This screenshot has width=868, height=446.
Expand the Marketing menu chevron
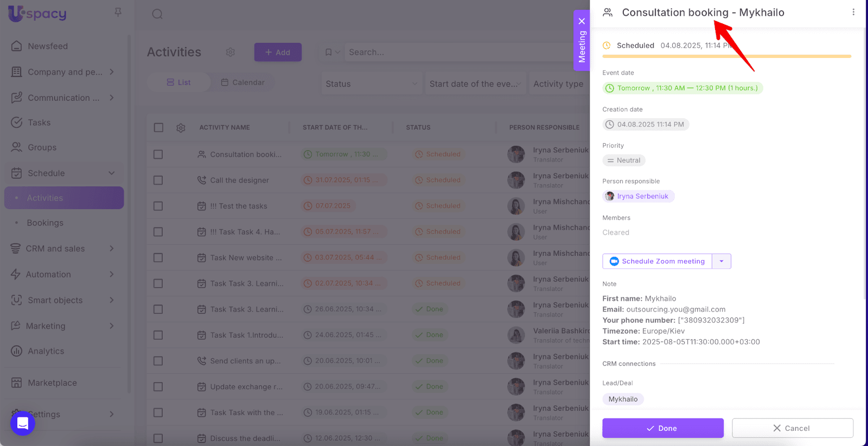click(112, 326)
